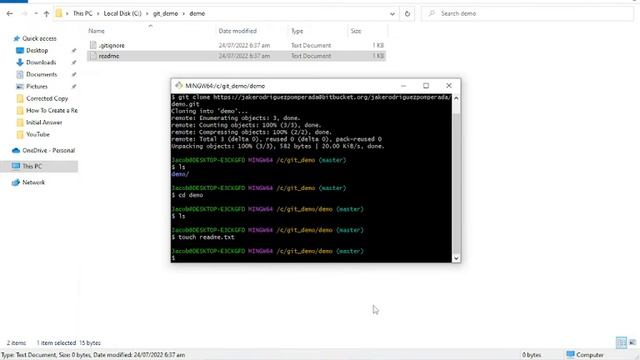Click the This PC monitor icon
Image resolution: width=640 pixels, height=360 pixels.
click(x=16, y=166)
